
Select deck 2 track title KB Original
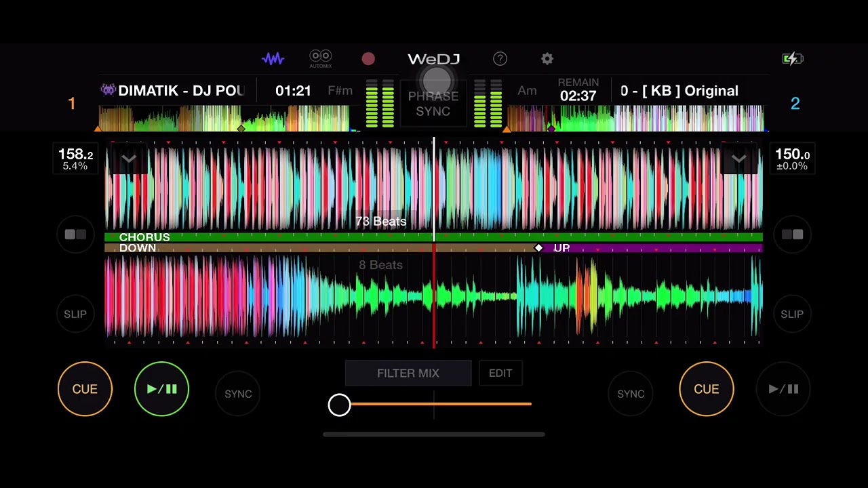tap(679, 91)
